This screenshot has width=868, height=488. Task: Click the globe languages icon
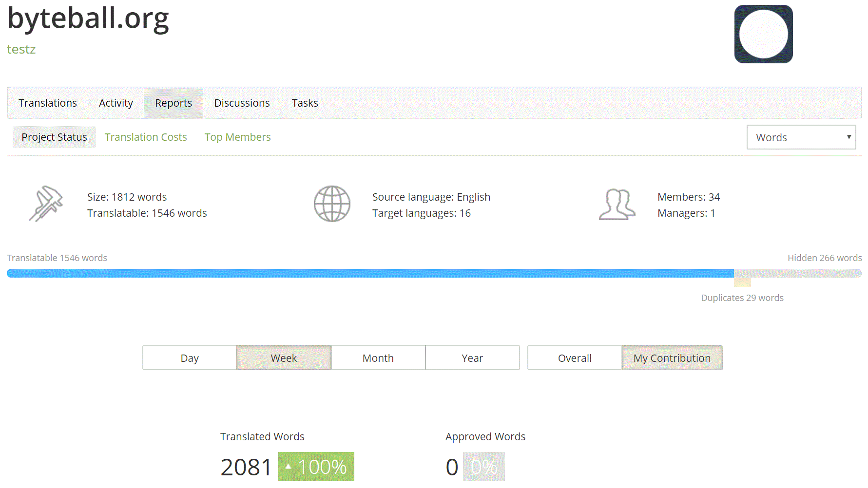click(x=332, y=204)
